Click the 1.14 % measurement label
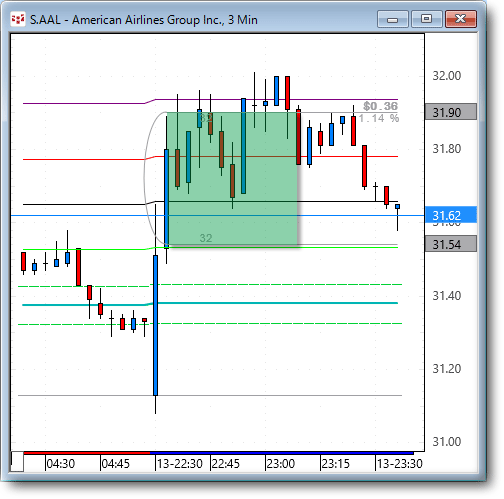 [x=379, y=118]
